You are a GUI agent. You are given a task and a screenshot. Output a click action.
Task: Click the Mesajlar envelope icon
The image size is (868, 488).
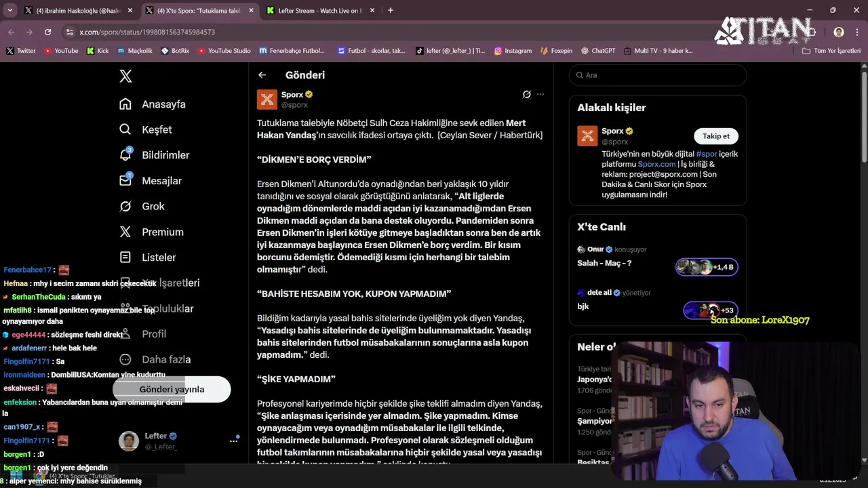click(125, 180)
